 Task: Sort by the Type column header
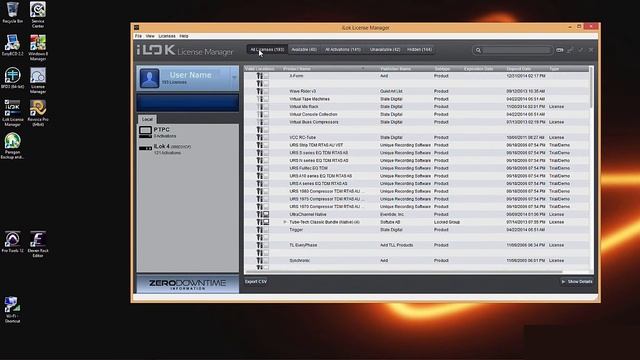[554, 69]
